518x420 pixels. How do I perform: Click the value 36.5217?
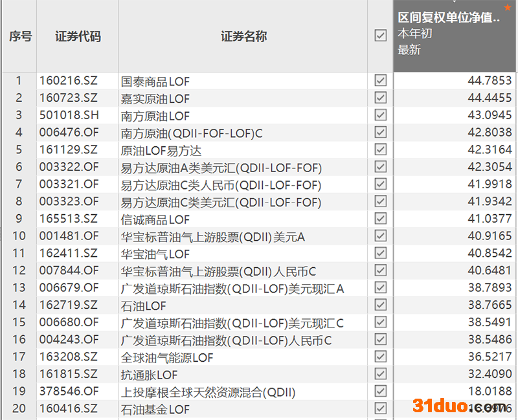490,357
